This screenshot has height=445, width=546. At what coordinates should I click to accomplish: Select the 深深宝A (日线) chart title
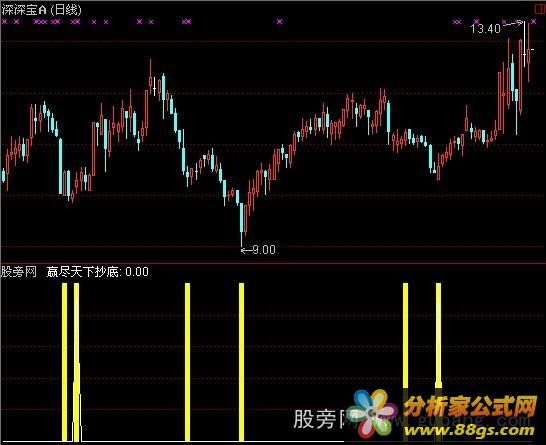click(x=41, y=10)
